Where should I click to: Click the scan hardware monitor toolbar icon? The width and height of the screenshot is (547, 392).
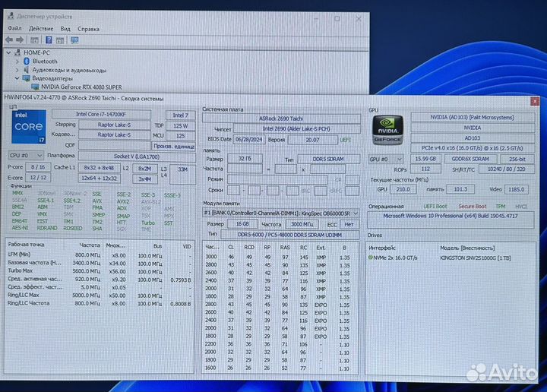coord(74,40)
